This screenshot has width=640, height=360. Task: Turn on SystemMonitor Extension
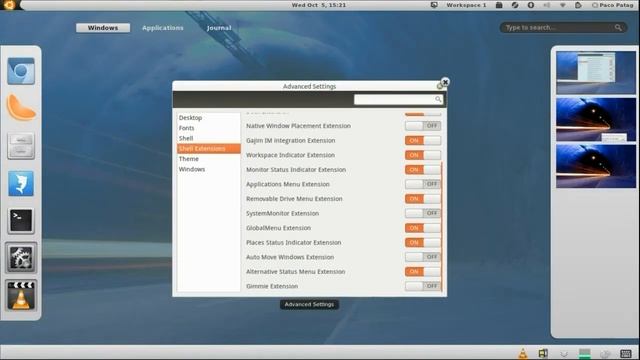423,213
